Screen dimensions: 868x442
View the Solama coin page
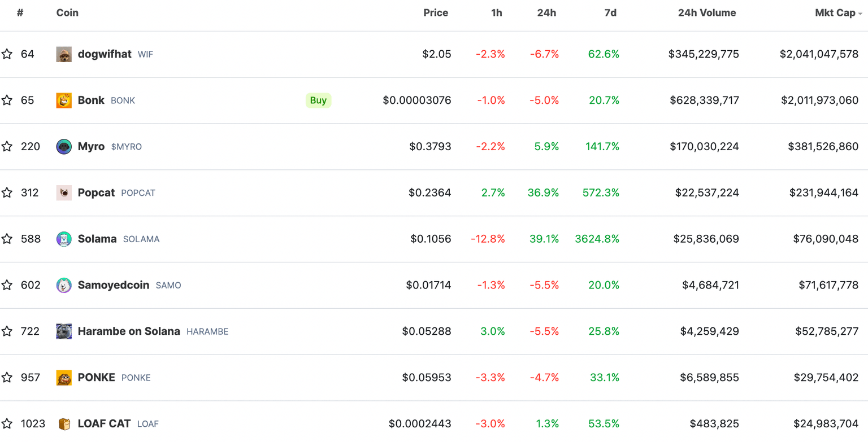(97, 239)
